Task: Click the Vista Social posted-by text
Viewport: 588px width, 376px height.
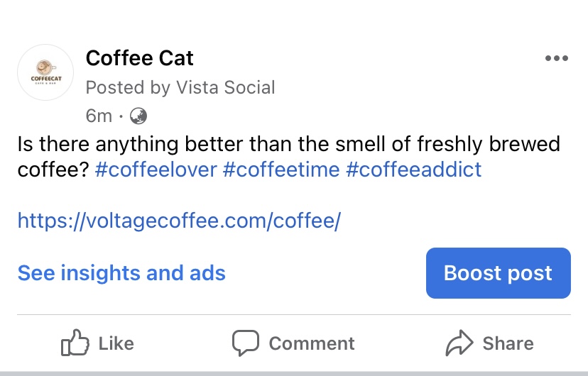Action: point(226,88)
